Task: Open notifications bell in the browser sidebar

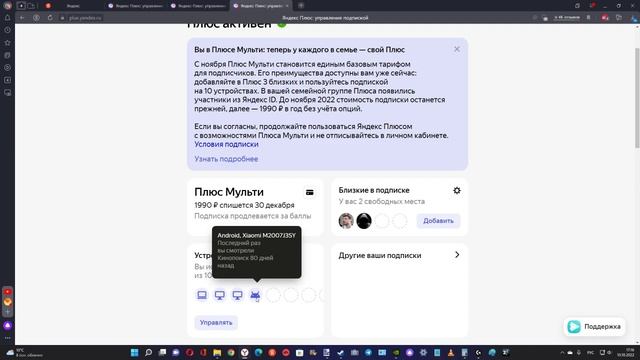Action: (x=7, y=18)
